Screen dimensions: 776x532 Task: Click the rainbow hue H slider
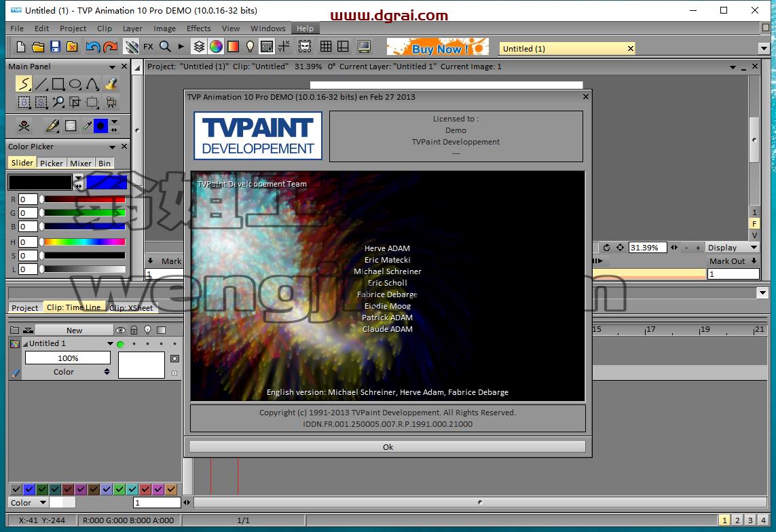(x=84, y=242)
